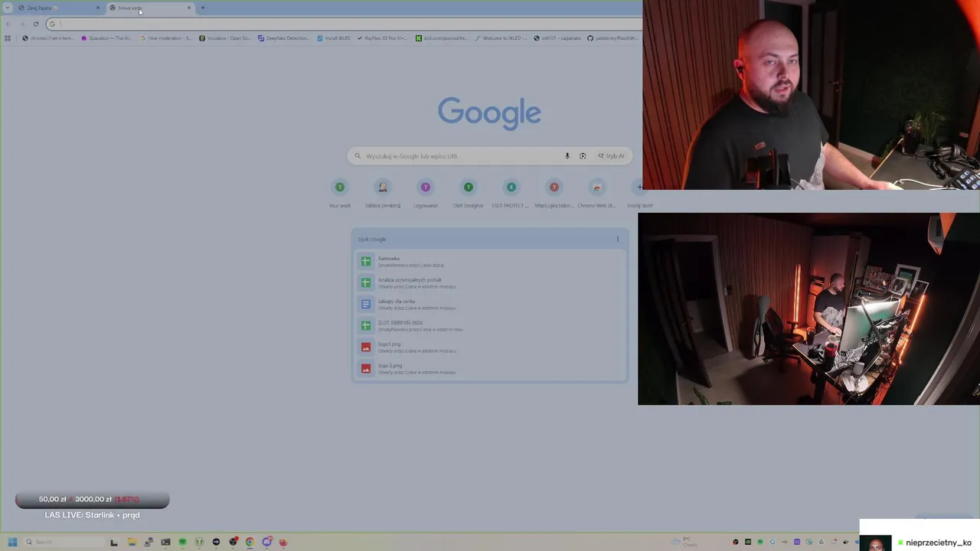Open the Welcome to WLED bookmark

pyautogui.click(x=501, y=37)
